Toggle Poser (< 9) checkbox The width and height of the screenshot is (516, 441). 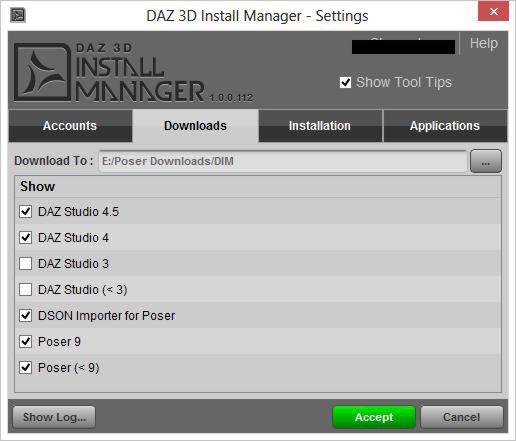(26, 367)
